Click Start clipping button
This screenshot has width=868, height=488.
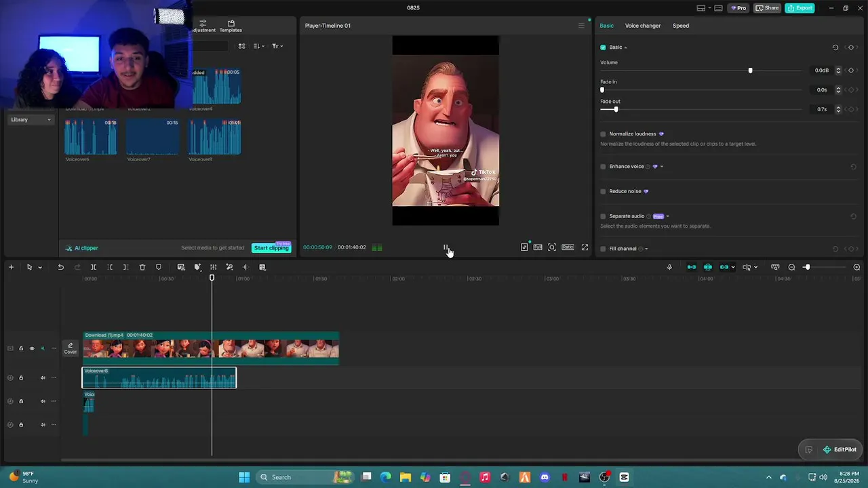coord(271,248)
